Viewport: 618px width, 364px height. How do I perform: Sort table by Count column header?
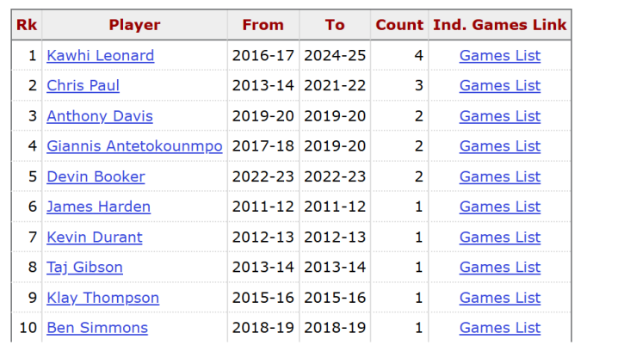[399, 25]
